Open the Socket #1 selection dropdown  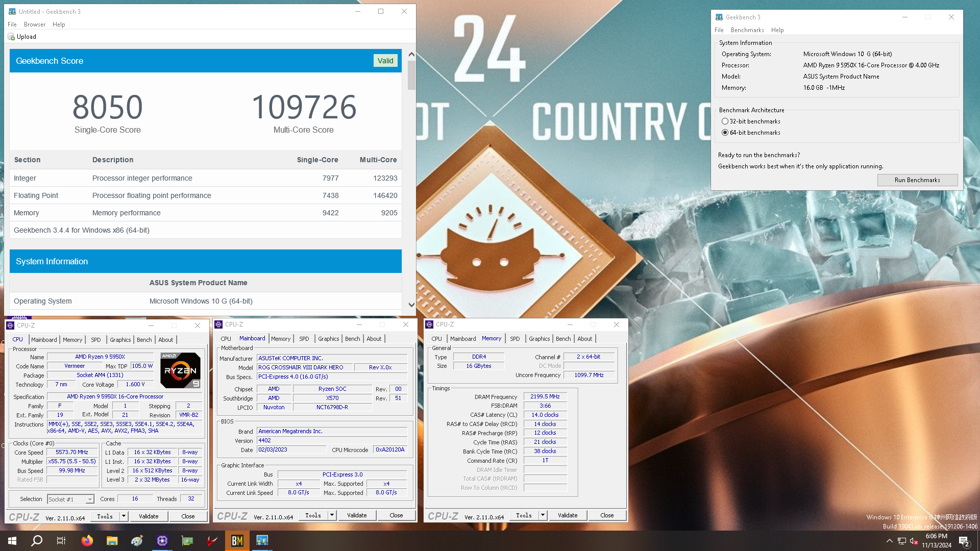(70, 499)
